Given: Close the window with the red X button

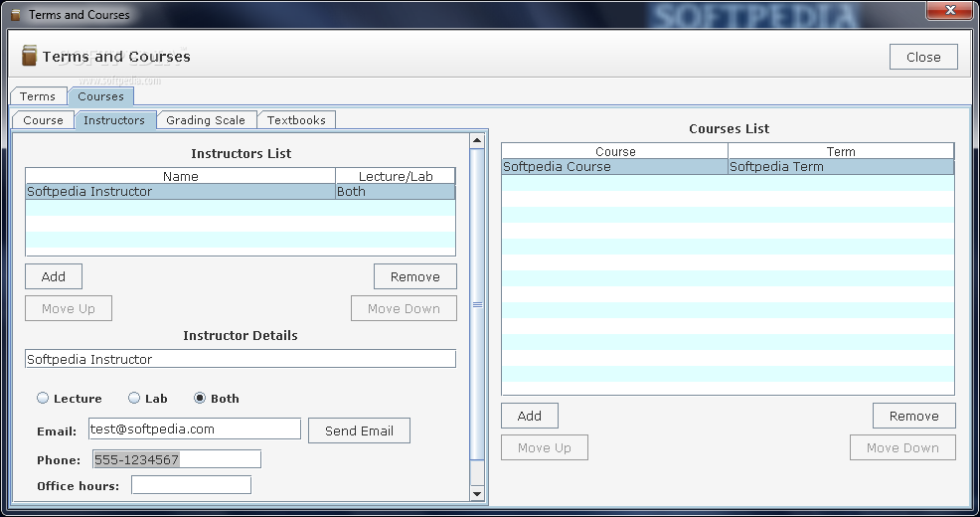Looking at the screenshot, I should coord(949,9).
